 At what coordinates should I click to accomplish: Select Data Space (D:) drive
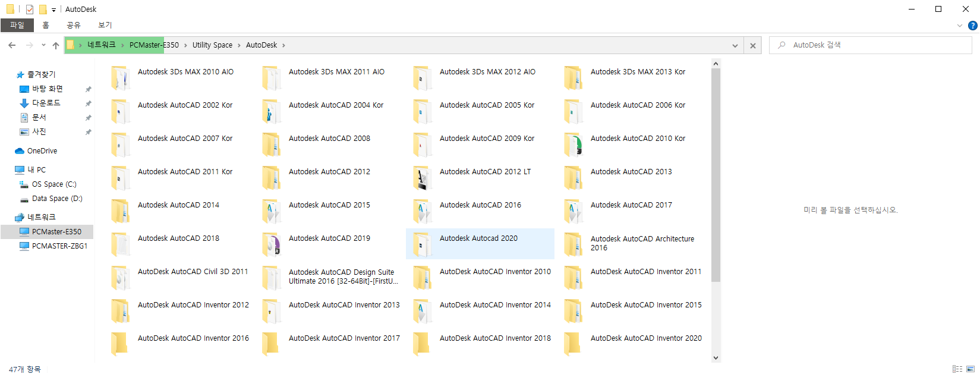tap(57, 199)
